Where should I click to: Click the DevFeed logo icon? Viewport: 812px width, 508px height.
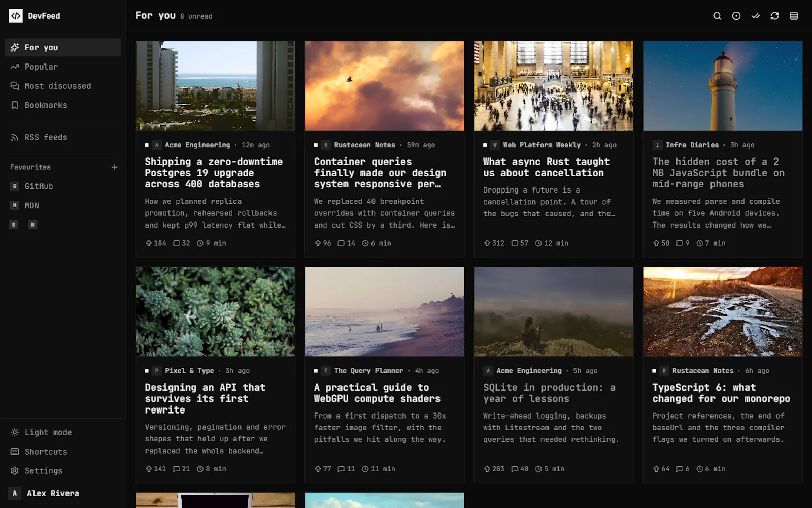point(16,16)
